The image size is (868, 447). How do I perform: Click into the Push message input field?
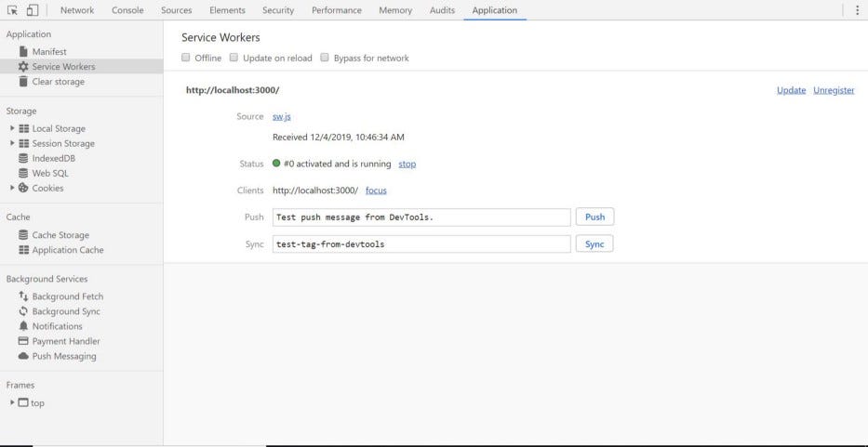421,217
